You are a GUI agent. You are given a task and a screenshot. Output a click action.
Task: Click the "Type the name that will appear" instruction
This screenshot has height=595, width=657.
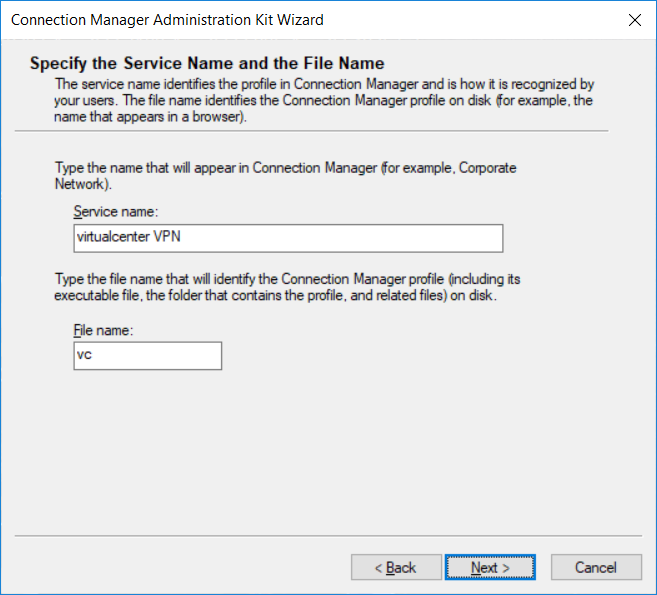285,176
